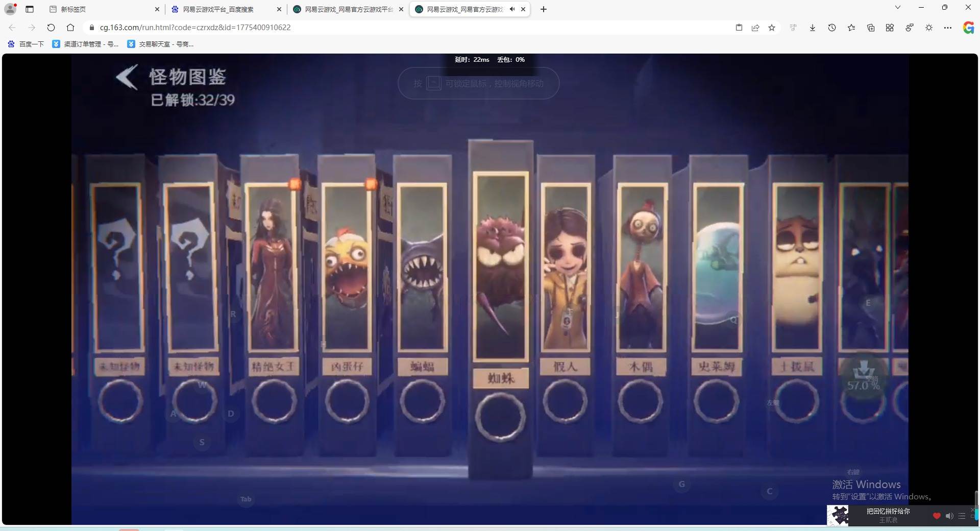Screen dimensions: 980x531
Task: Share this page via the share icon
Action: (755, 28)
